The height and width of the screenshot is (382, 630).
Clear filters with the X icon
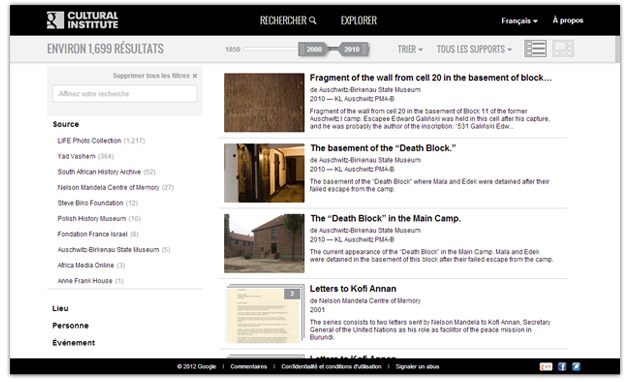click(195, 76)
